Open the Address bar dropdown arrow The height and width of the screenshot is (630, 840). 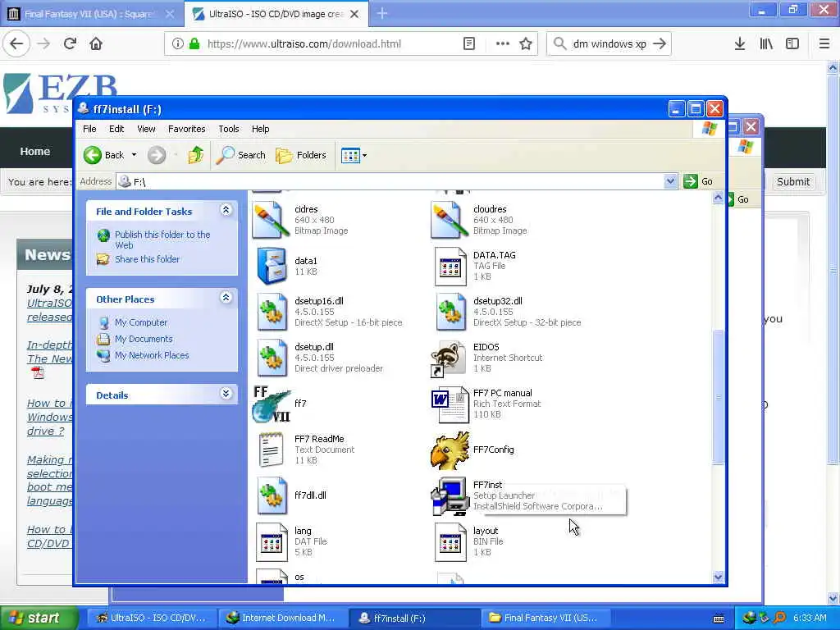click(x=669, y=181)
